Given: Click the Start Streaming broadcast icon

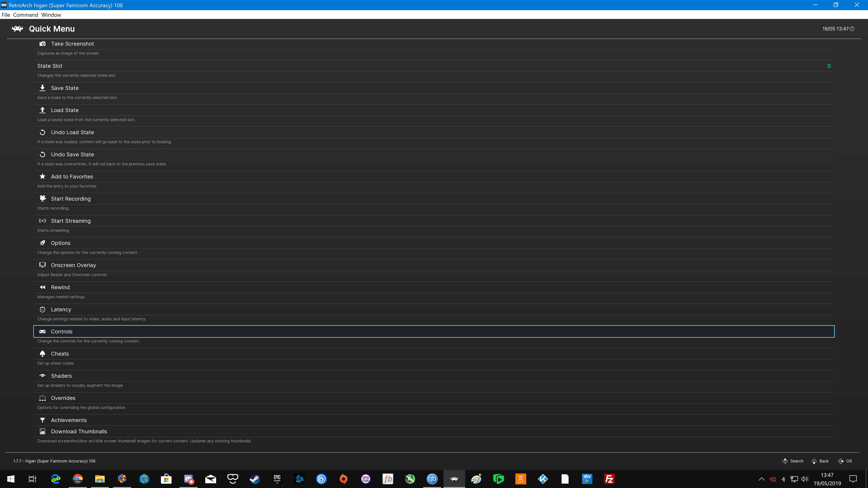Looking at the screenshot, I should coord(42,221).
